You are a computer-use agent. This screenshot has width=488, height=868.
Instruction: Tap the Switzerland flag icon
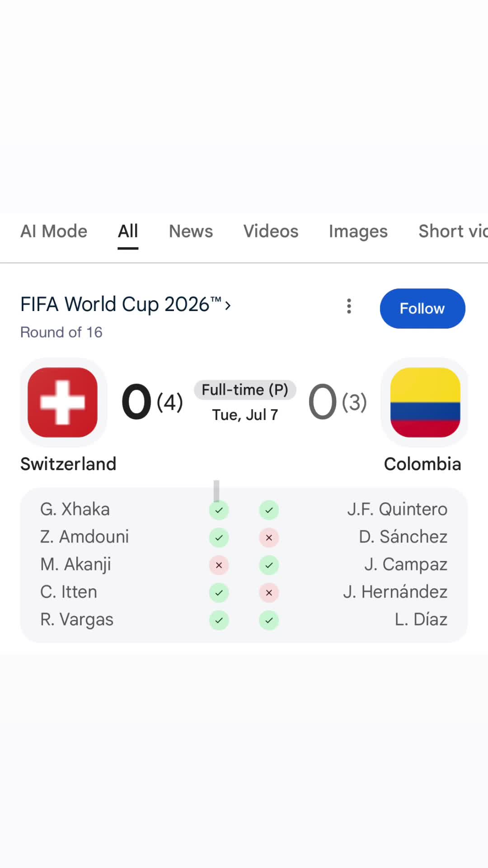[x=63, y=402]
